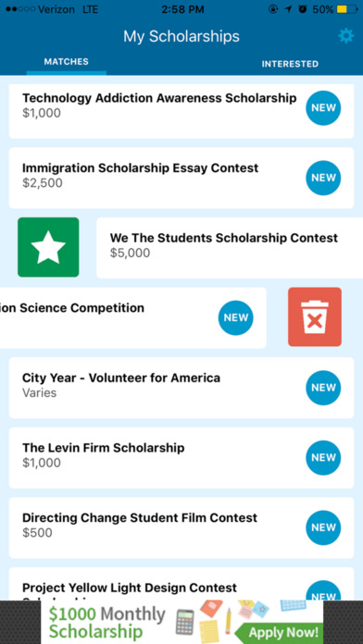
Task: Open We The Students Scholarship Contest
Action: pos(230,248)
